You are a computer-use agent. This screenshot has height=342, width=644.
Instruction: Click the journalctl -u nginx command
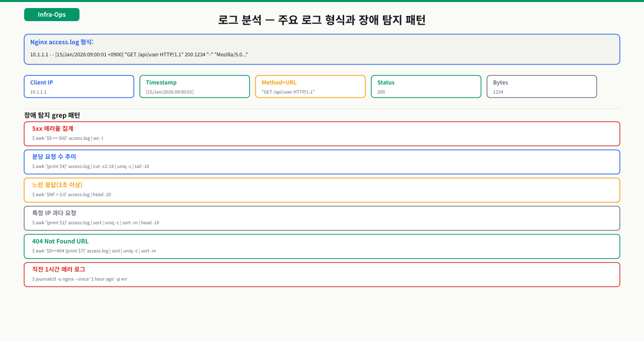pyautogui.click(x=79, y=279)
